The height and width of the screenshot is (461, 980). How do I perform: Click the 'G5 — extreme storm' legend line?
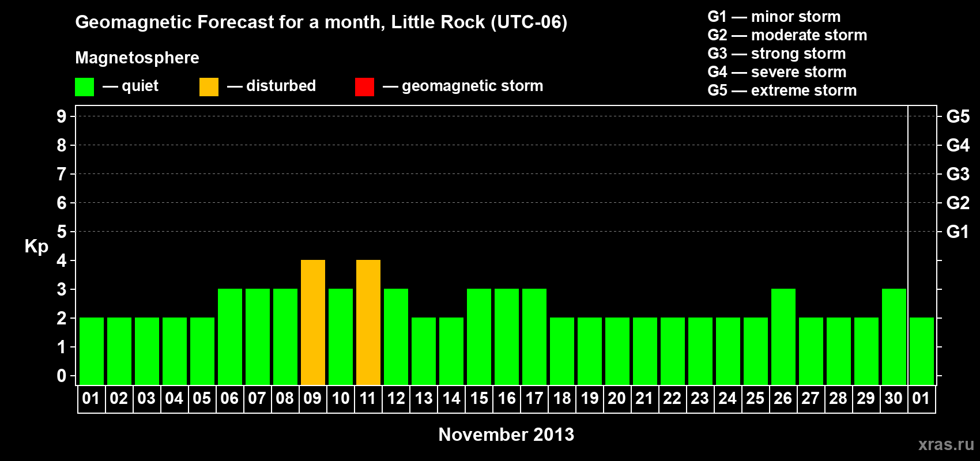point(782,90)
